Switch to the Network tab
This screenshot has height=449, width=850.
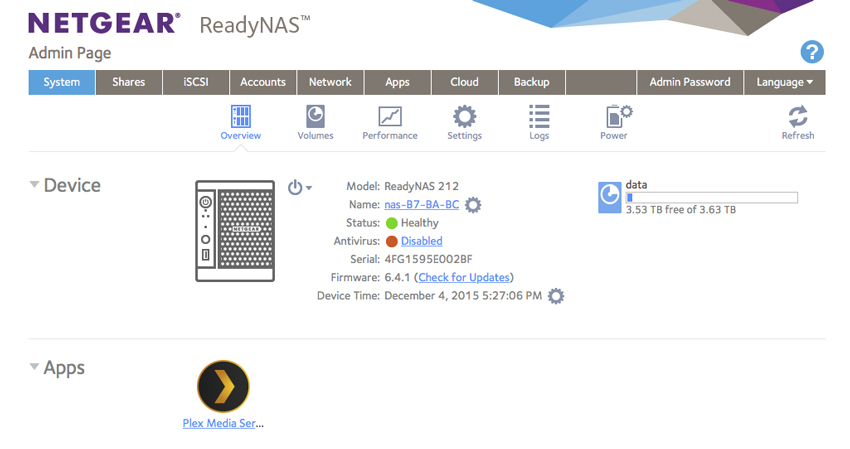pyautogui.click(x=330, y=82)
